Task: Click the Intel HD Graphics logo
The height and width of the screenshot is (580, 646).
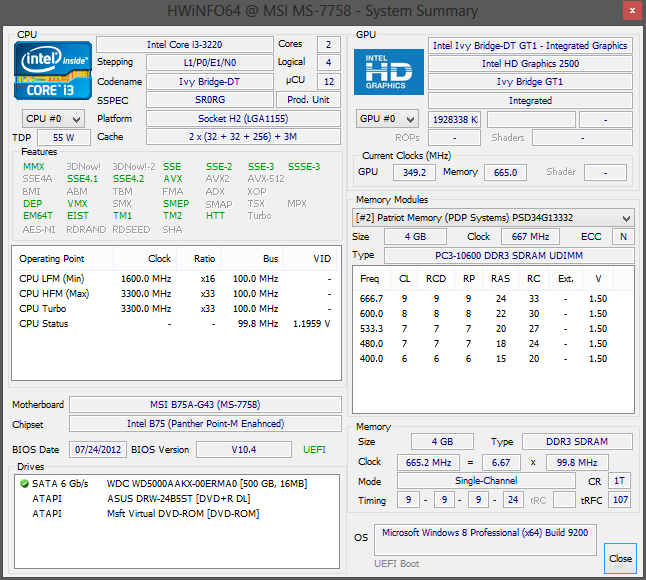Action: click(x=389, y=72)
